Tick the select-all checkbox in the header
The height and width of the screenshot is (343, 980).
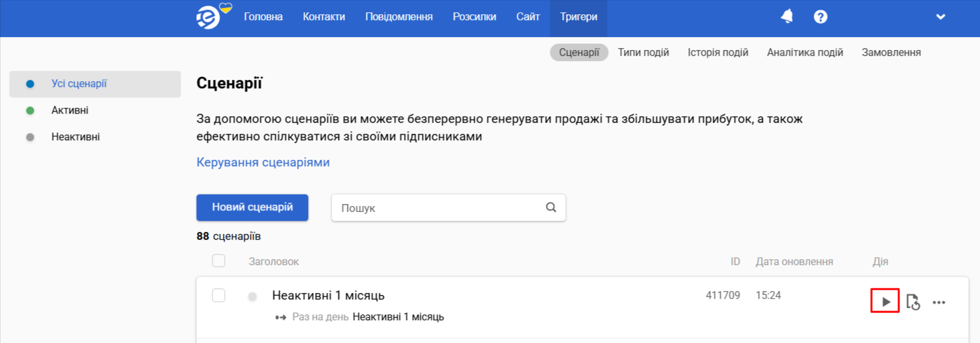point(219,261)
